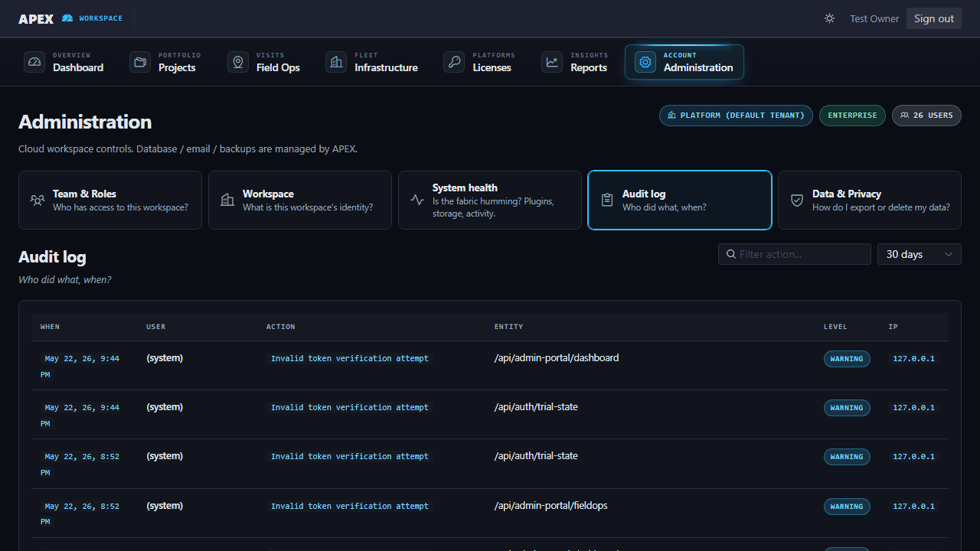Open the Workspace identity card

coord(300,201)
